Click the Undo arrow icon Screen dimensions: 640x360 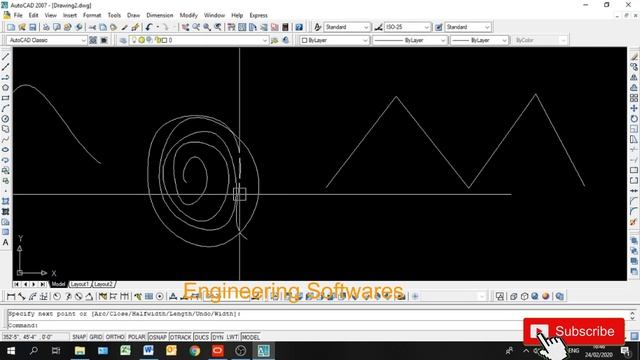[x=149, y=27]
